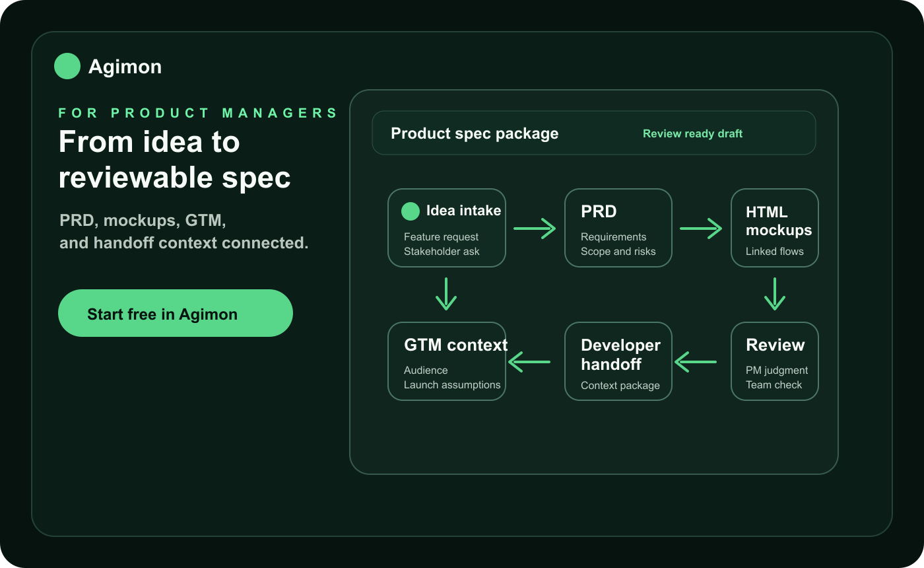Click the Product spec package header
The height and width of the screenshot is (568, 924).
click(475, 133)
